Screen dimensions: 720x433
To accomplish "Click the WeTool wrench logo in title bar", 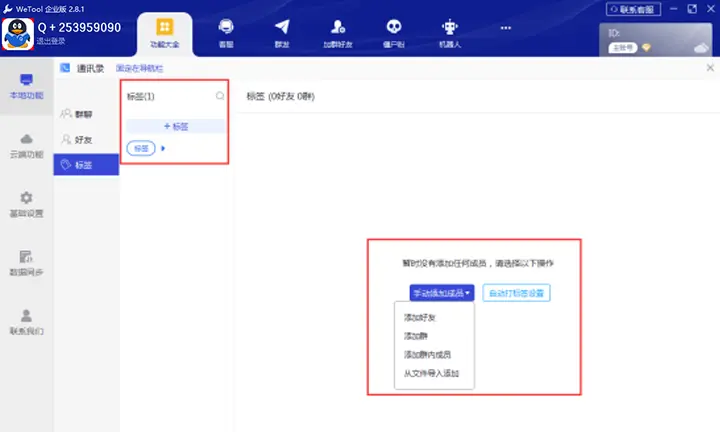I will 7,9.
